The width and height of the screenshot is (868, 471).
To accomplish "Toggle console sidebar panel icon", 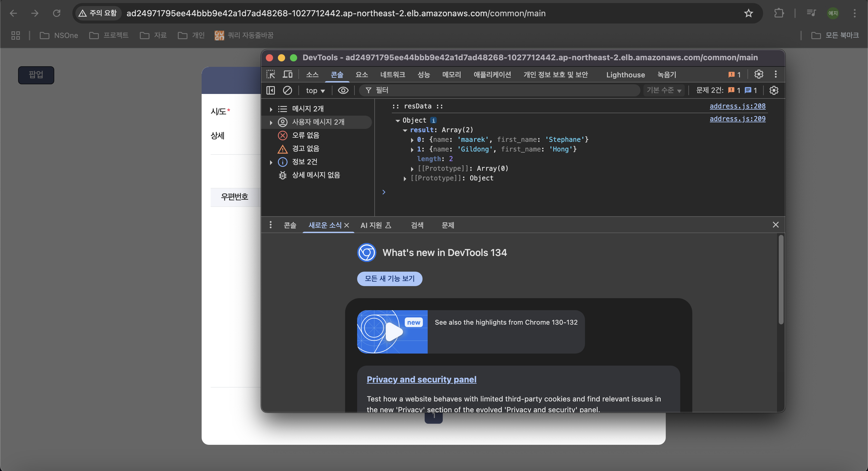I will coord(271,90).
